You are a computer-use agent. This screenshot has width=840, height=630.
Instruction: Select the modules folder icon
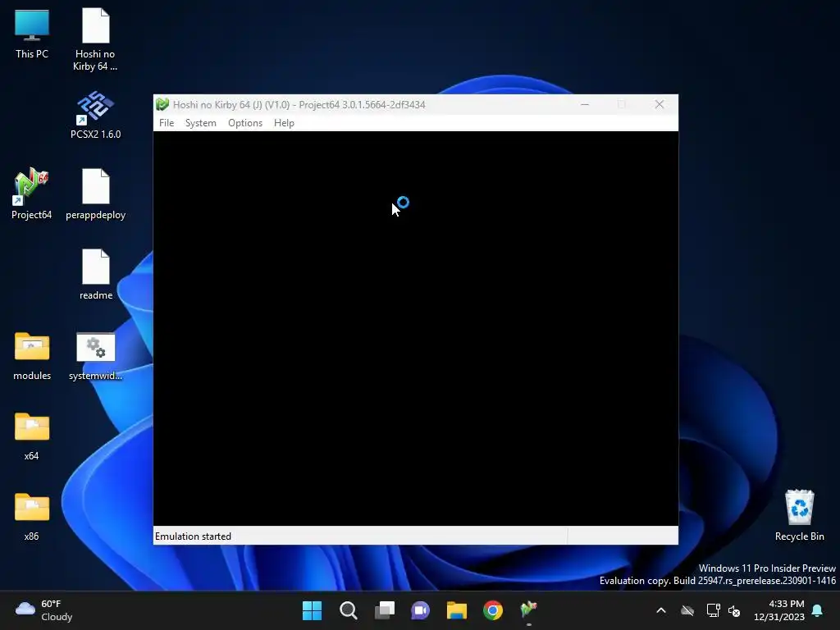tap(32, 356)
